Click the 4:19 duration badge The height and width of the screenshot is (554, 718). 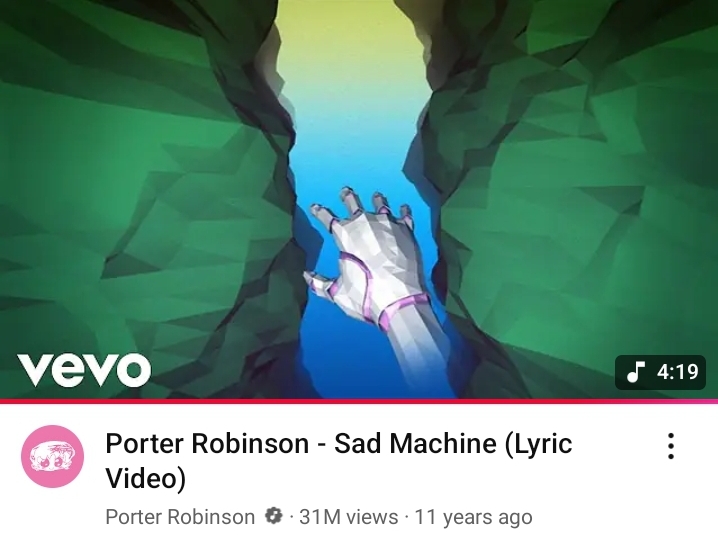(x=660, y=372)
